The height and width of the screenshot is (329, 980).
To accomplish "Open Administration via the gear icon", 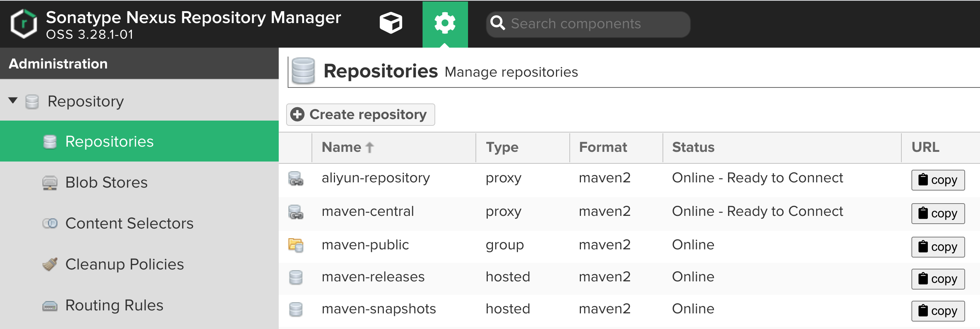I will click(x=445, y=23).
